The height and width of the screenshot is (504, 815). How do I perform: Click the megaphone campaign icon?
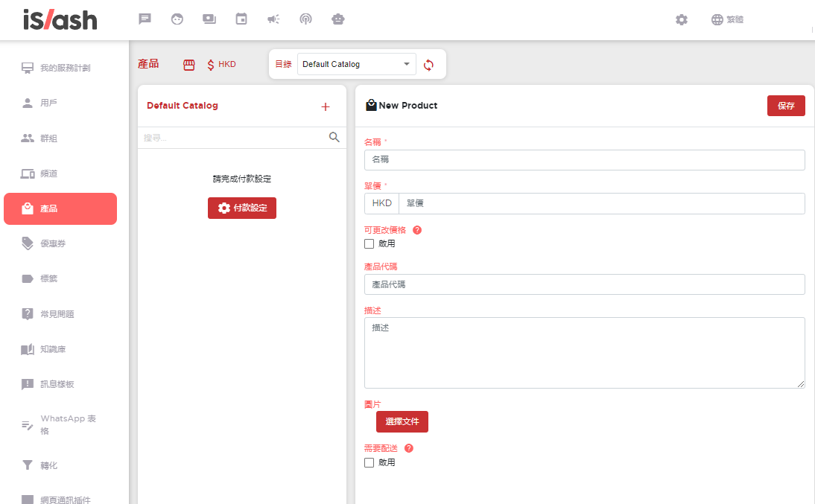(273, 19)
